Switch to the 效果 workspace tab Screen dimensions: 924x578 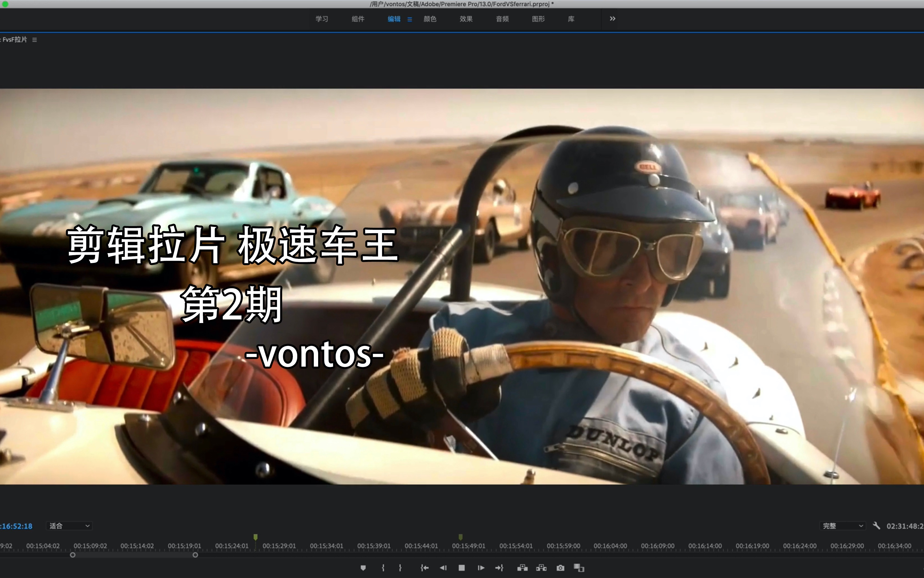[466, 19]
